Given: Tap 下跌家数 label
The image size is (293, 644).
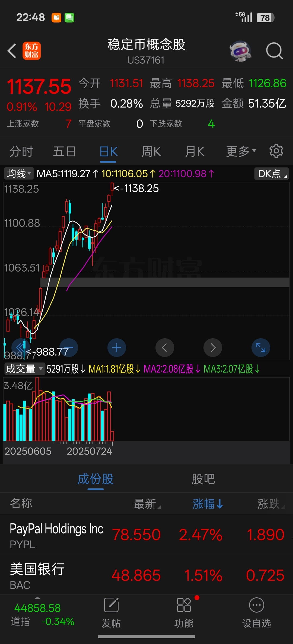Looking at the screenshot, I should click(x=166, y=124).
